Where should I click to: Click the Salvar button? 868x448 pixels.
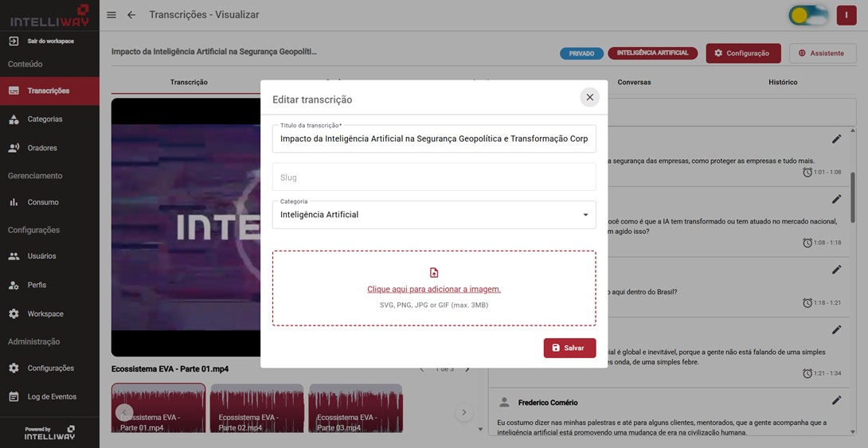[569, 348]
